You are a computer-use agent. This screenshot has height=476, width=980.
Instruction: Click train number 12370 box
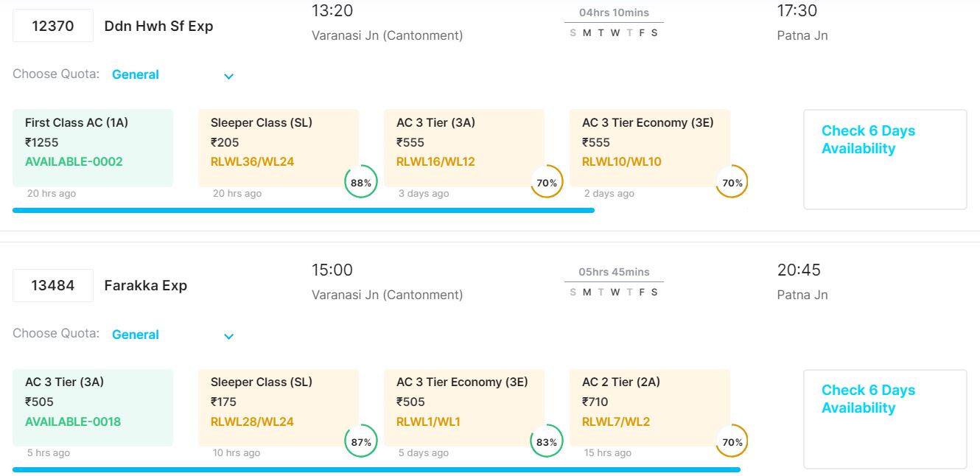pos(53,26)
